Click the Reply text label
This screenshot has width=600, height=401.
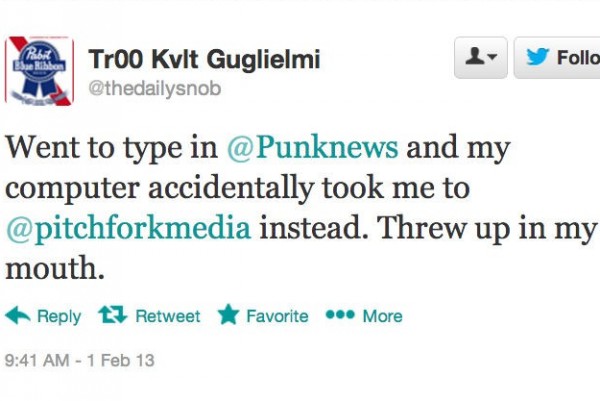click(59, 316)
